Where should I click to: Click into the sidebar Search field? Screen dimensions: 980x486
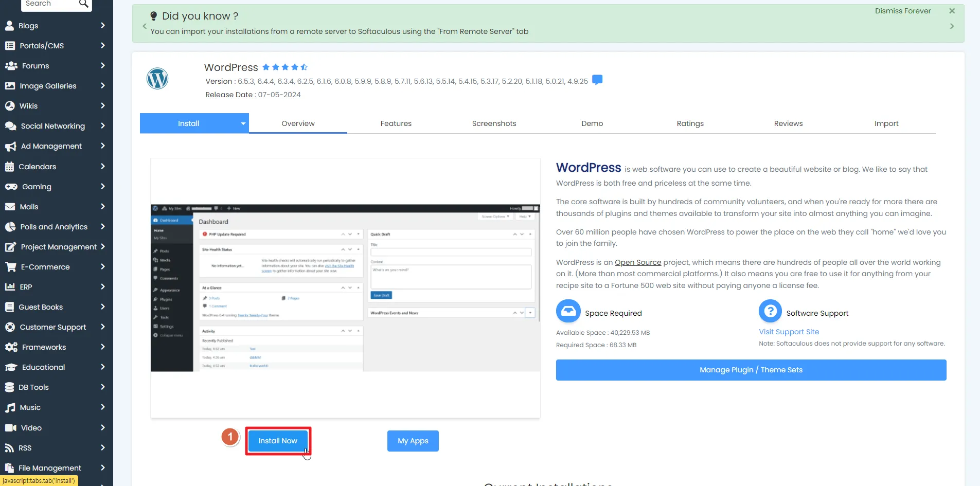[49, 4]
